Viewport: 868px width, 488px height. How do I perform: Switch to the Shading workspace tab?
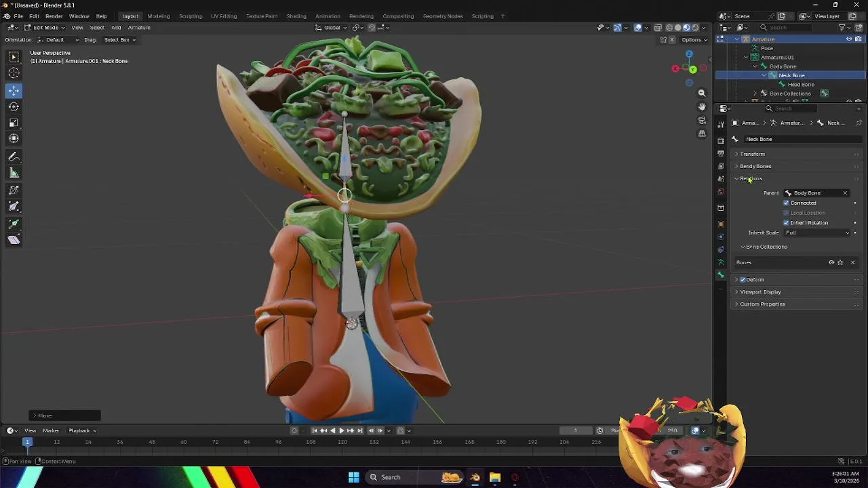pyautogui.click(x=296, y=16)
